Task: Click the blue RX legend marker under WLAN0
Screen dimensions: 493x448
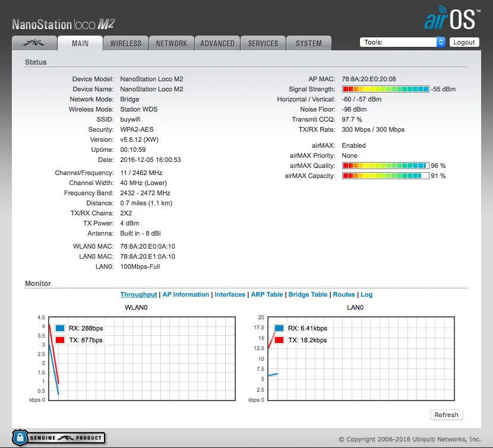Action: [x=60, y=328]
